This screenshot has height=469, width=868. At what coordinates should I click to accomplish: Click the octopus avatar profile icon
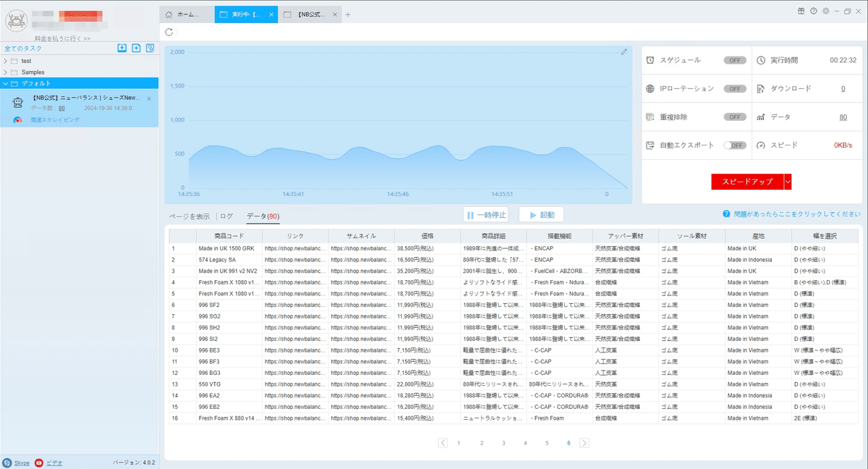click(x=16, y=21)
